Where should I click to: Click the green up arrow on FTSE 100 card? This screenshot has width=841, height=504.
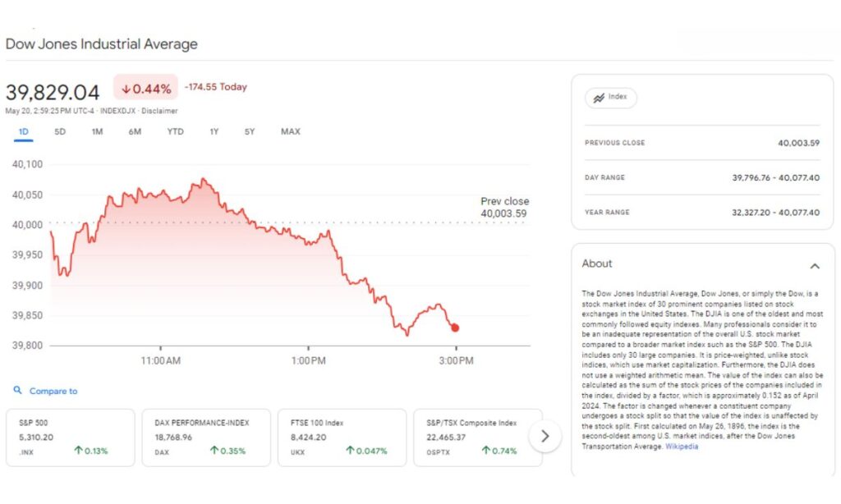coord(349,450)
